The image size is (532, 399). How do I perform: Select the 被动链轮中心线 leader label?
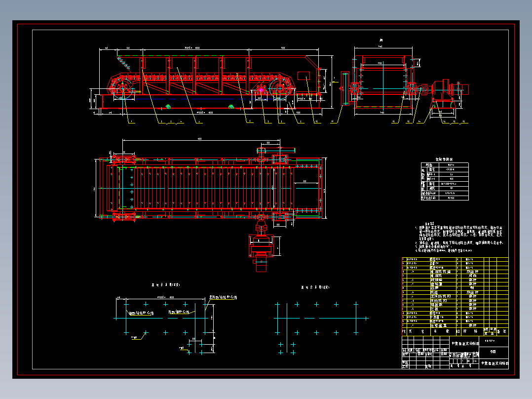(x=142, y=313)
